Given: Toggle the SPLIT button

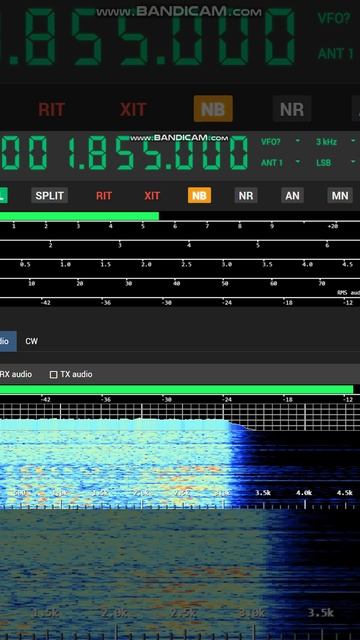Looking at the screenshot, I should click(49, 196).
